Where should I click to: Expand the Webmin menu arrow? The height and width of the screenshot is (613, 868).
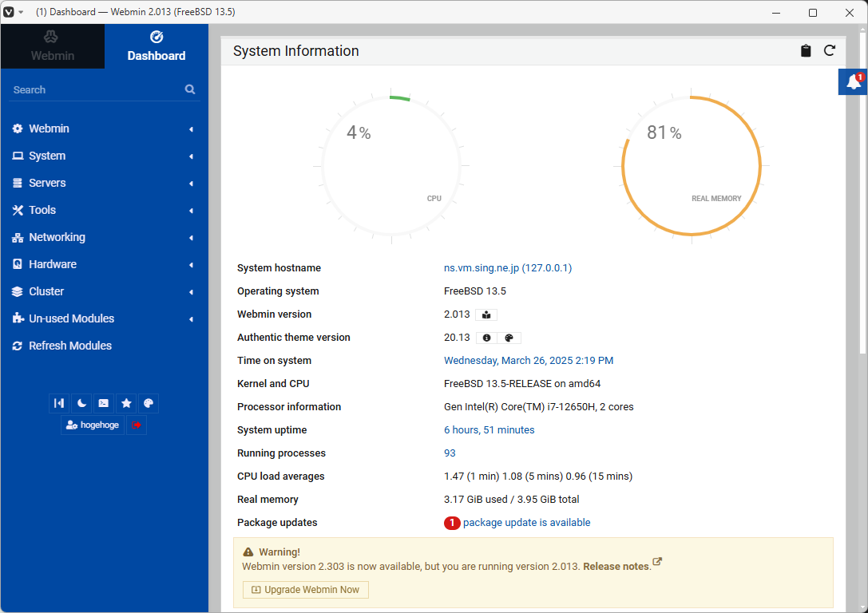click(x=191, y=129)
